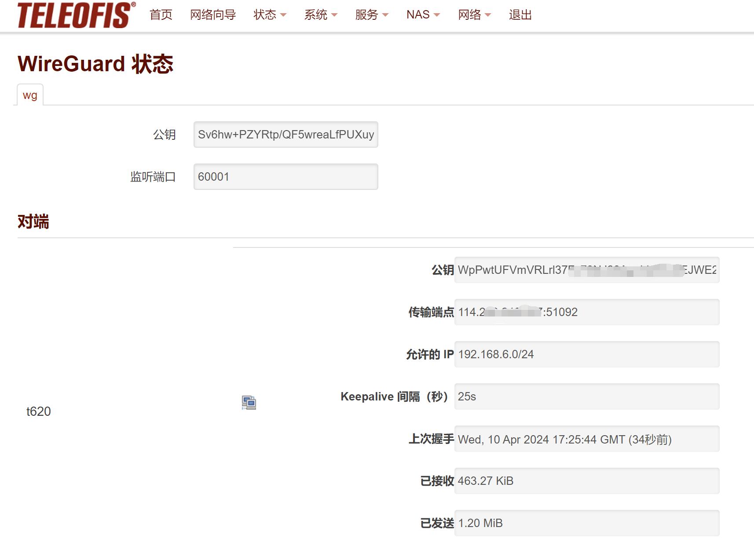Click the 监听端口 field showing 60001

coord(285,177)
